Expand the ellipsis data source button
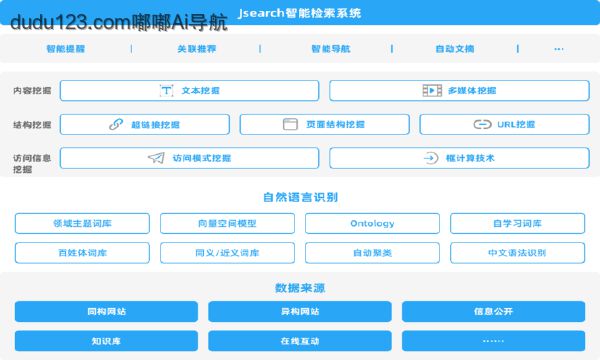Image resolution: width=600 pixels, height=360 pixels. click(x=493, y=341)
